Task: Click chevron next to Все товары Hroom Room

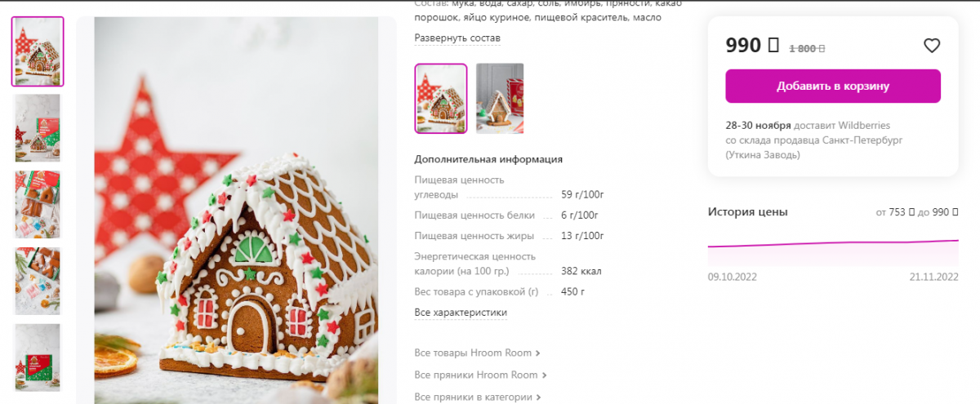Action: (x=537, y=353)
